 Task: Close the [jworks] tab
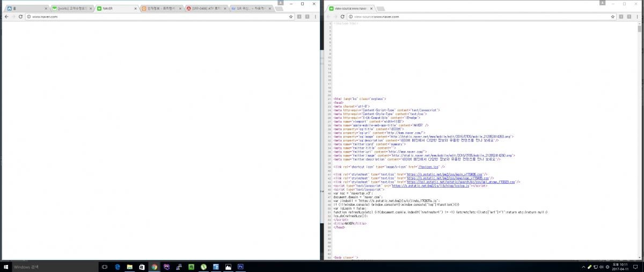point(90,9)
